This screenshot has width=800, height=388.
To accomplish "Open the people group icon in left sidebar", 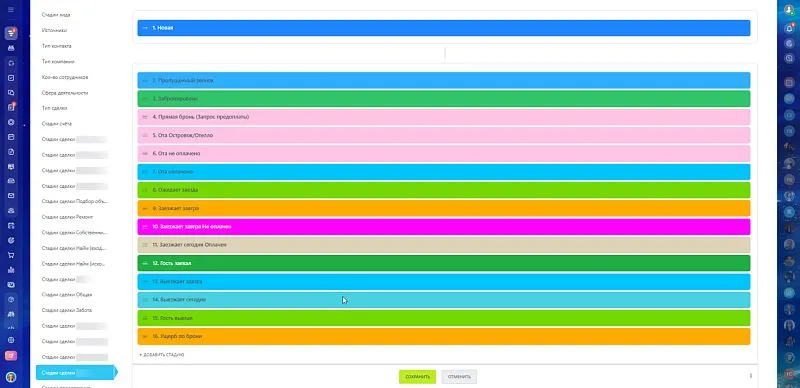I will pos(11,48).
